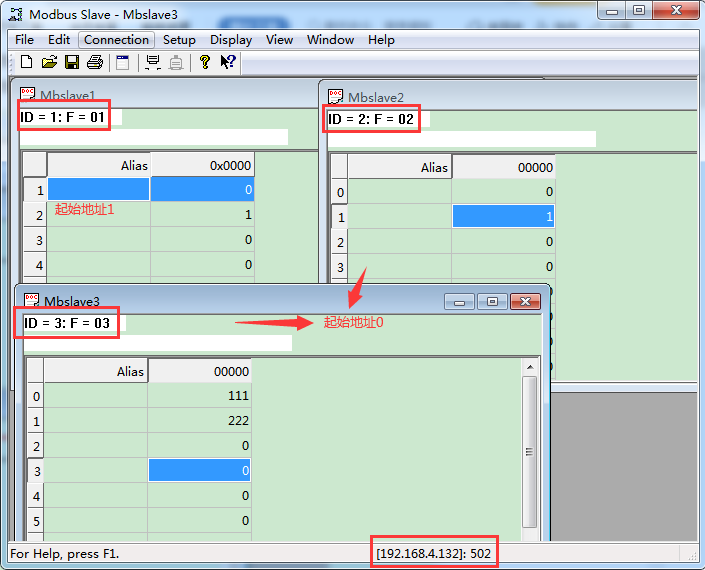The width and height of the screenshot is (705, 570).
Task: Open file using the folder toolbar icon
Action: 49,62
